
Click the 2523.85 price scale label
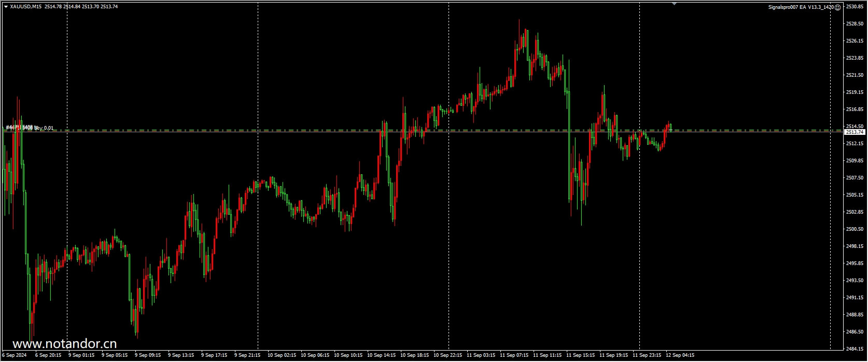(855, 58)
